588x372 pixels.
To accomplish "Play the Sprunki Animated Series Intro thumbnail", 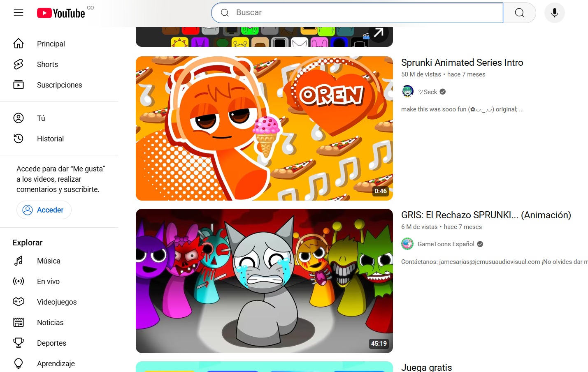I will (x=264, y=128).
